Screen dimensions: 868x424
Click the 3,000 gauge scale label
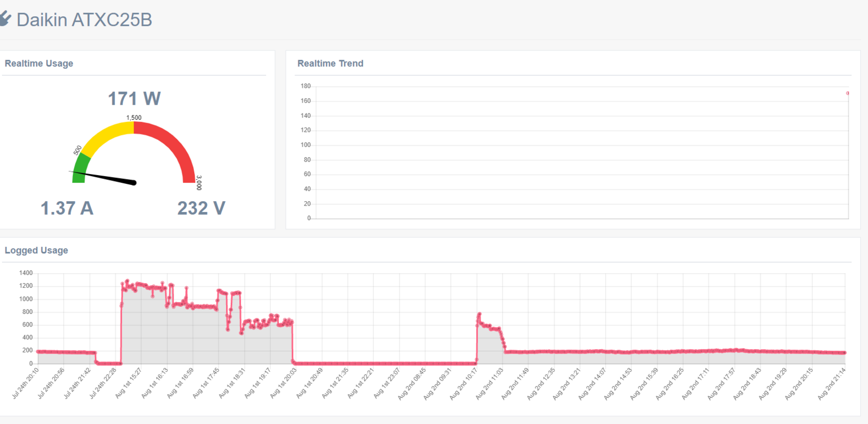(199, 183)
